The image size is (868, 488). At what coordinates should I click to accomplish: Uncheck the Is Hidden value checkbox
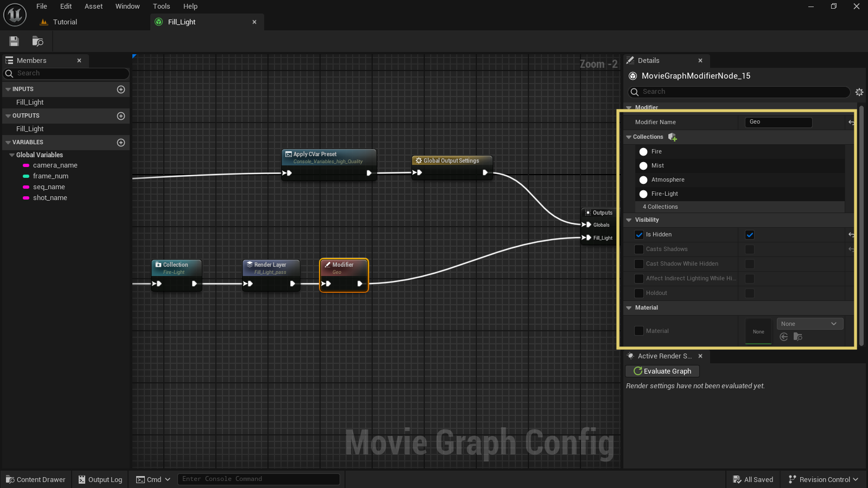750,235
